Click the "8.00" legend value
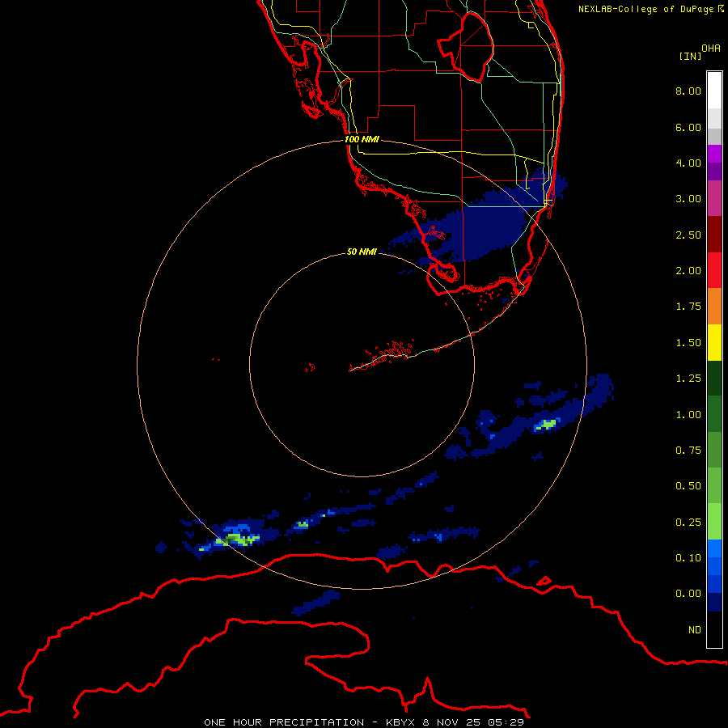This screenshot has width=728, height=728. point(688,91)
